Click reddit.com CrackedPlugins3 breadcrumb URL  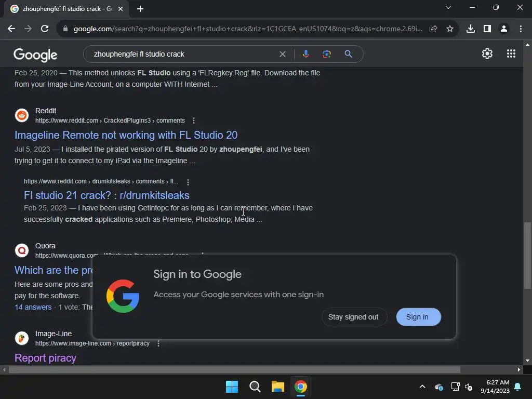pos(110,121)
